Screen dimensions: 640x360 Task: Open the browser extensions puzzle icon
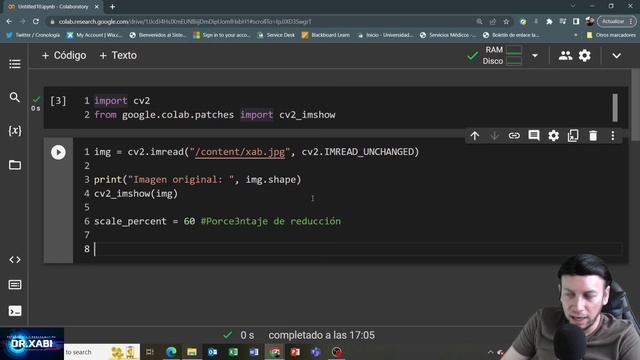(549, 21)
